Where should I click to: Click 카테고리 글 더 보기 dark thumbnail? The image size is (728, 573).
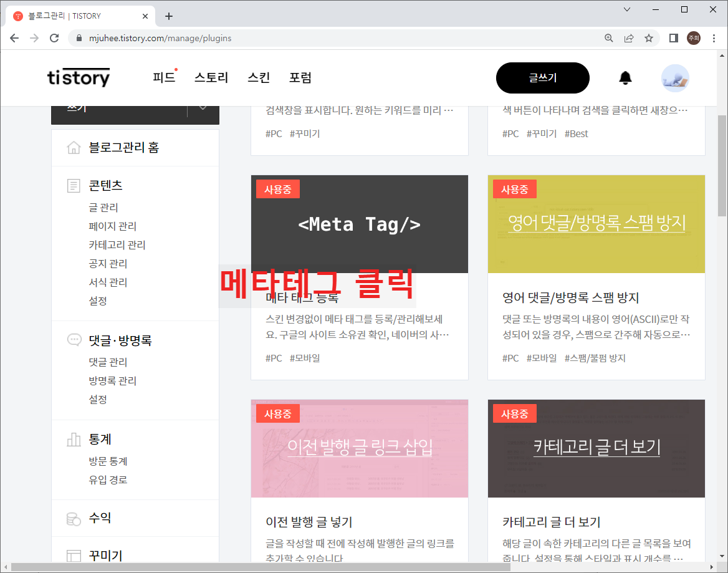coord(596,448)
